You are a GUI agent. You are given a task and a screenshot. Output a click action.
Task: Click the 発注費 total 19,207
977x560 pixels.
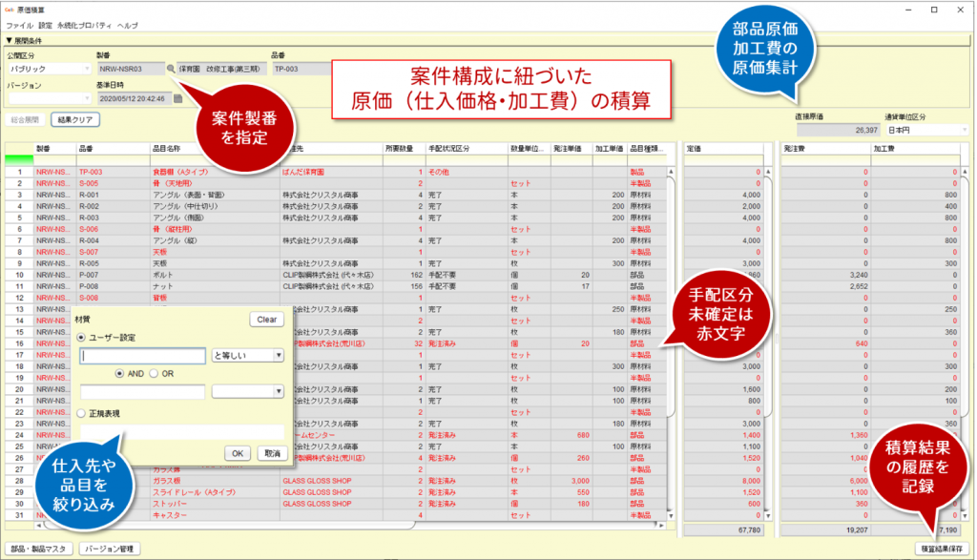825,530
